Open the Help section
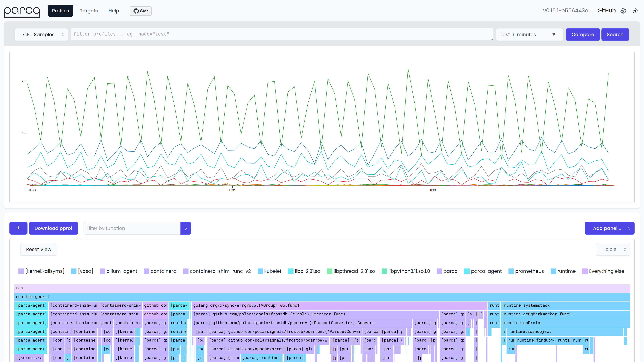Viewport: 644px width, 362px height. pyautogui.click(x=114, y=11)
